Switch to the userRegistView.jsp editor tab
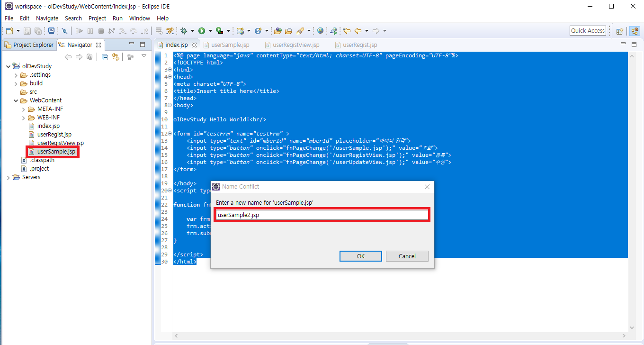Screen dimensions: 644x345 coord(292,45)
